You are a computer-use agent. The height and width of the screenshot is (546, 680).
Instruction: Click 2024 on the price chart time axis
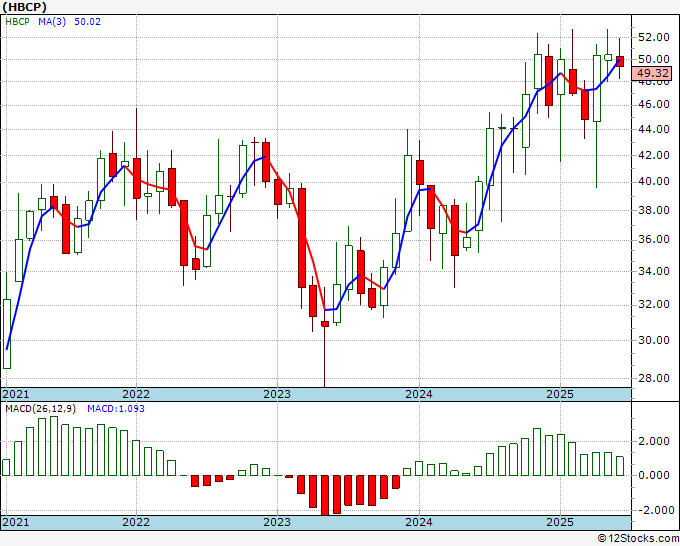click(x=419, y=394)
